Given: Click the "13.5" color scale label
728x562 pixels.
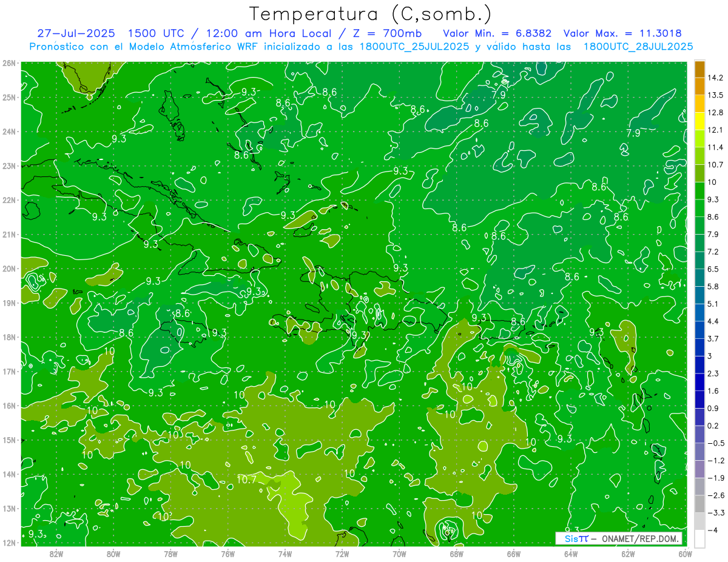Looking at the screenshot, I should (x=714, y=95).
